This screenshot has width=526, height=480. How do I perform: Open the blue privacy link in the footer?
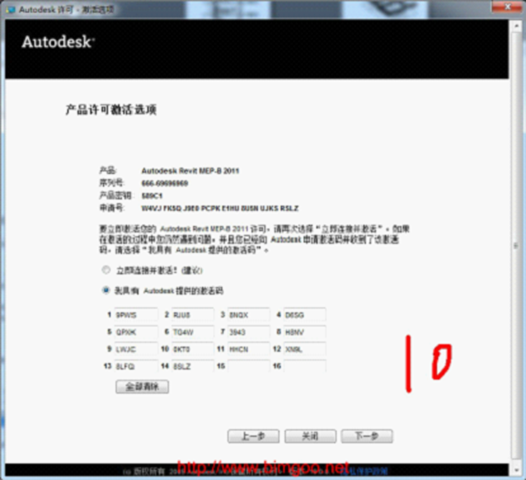coord(364,471)
